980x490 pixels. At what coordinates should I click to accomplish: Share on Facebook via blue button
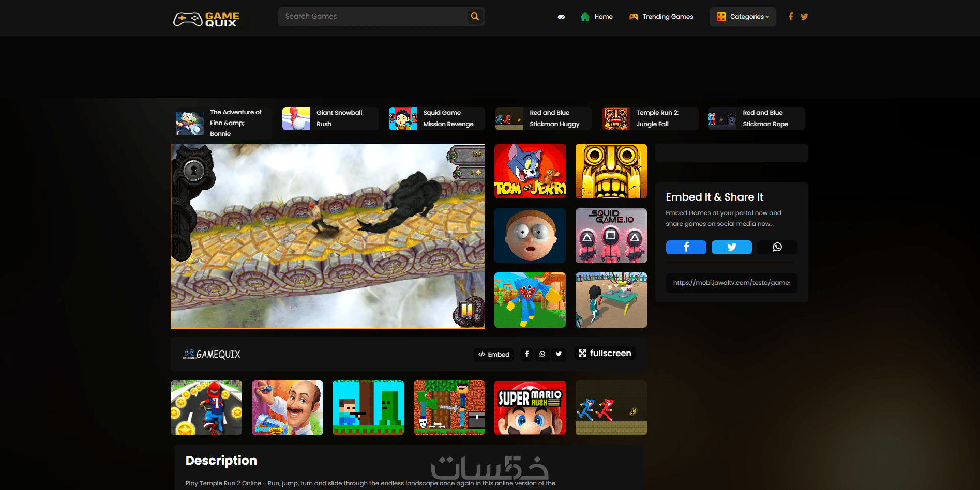pyautogui.click(x=686, y=247)
